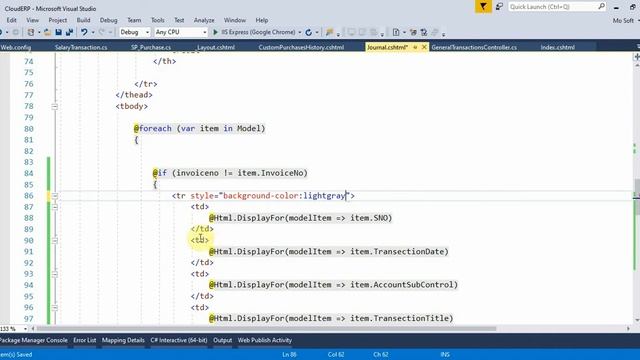Viewport: 640px width, 360px height.
Task: Open the Package Manager Console panel tab
Action: click(x=34, y=340)
